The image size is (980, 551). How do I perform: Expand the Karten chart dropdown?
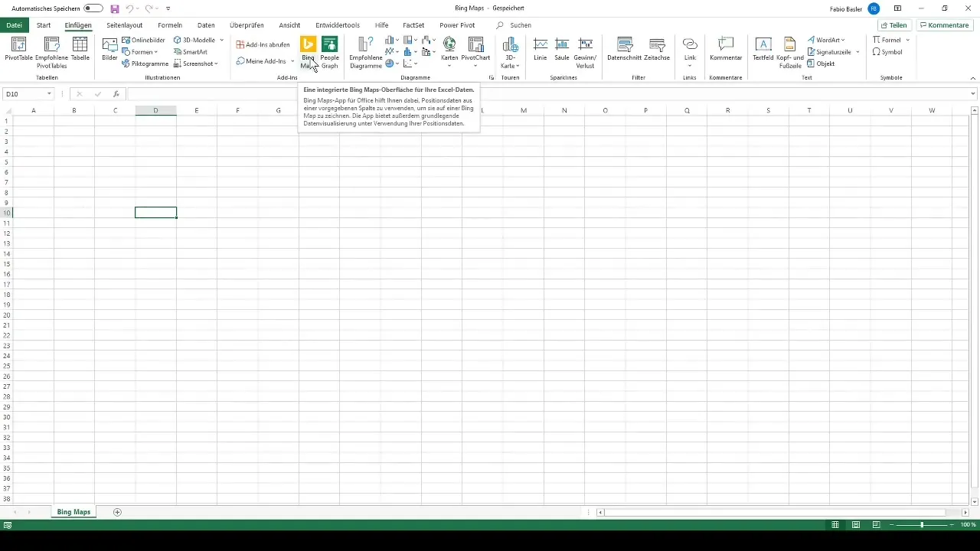[449, 66]
